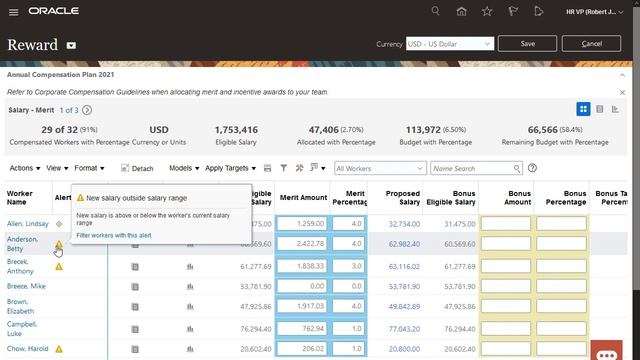640x360 pixels.
Task: Edit Allen, Lindsay Merit Amount 1,259.00
Action: tap(302, 224)
